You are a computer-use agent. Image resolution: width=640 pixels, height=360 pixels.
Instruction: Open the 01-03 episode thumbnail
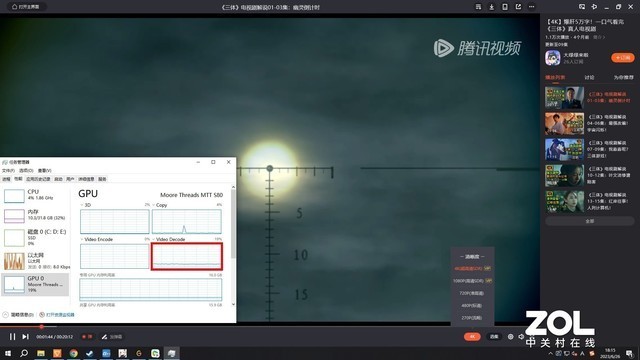tap(564, 98)
